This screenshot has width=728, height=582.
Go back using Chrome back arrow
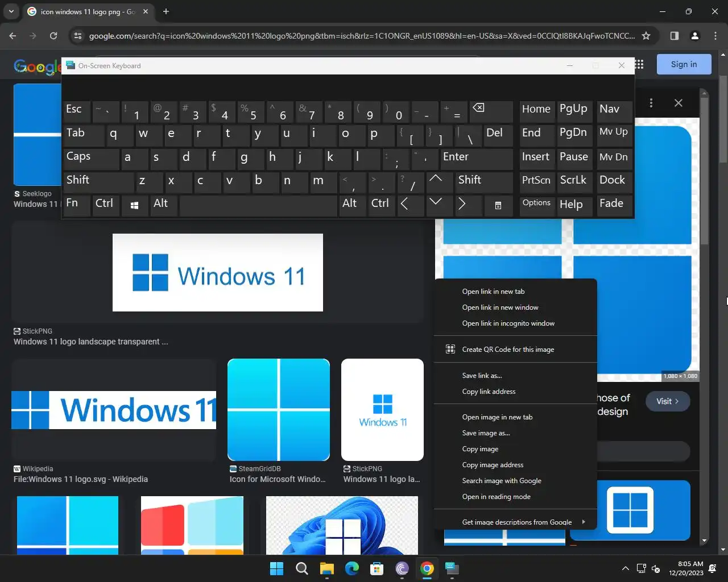(x=13, y=36)
